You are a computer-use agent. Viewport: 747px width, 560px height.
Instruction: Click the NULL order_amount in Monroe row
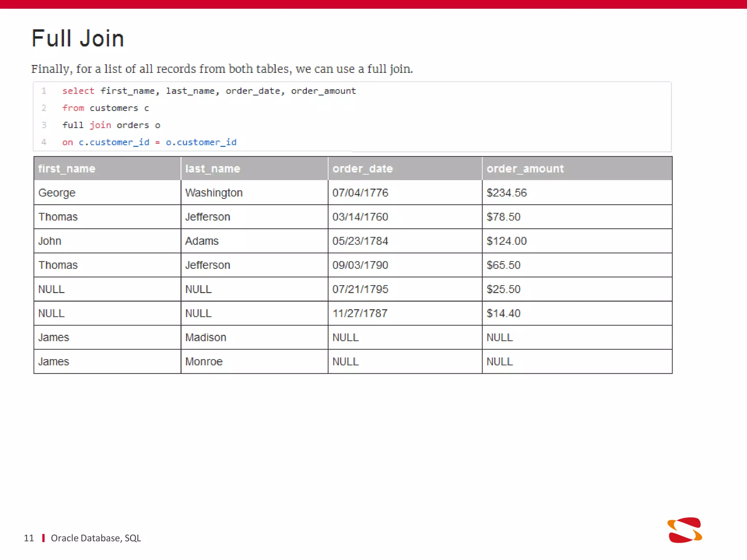[x=577, y=361]
